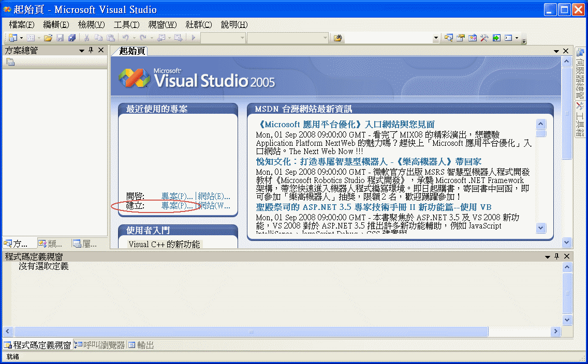Viewport: 588px width, 364px height.
Task: Open the solution platforms combo box
Action: [288, 38]
